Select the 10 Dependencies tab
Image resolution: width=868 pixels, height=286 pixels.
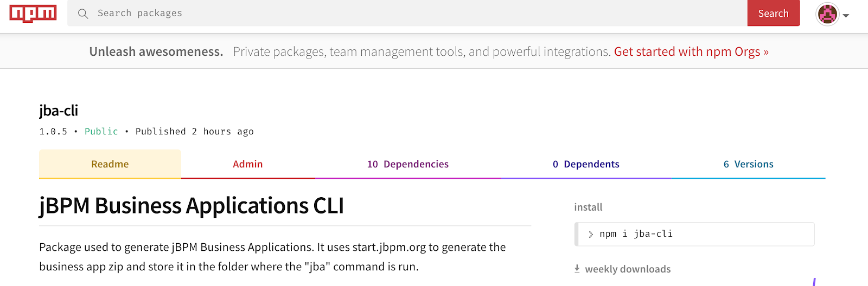tap(408, 164)
